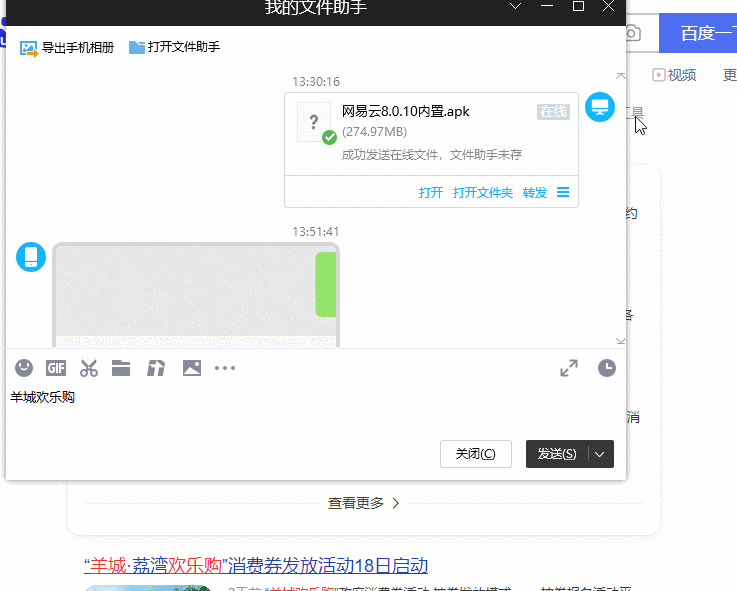
Task: Click 查看更多 to view more
Action: click(363, 503)
